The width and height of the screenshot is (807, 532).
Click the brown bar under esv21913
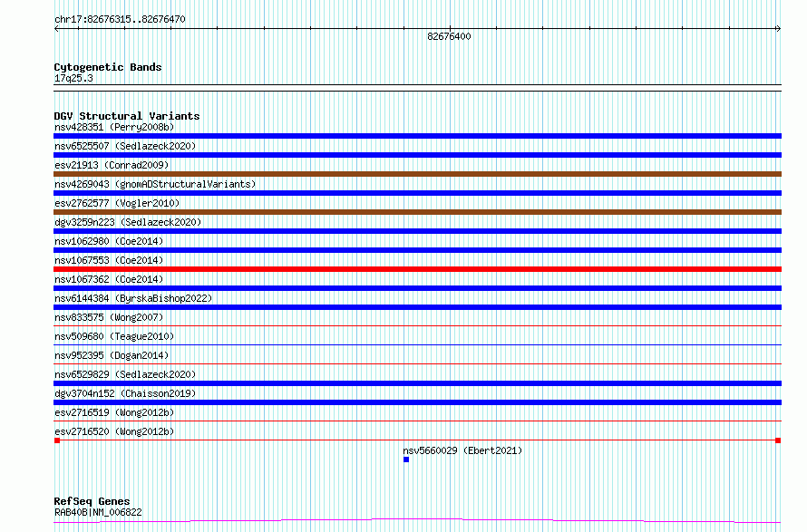pos(417,174)
